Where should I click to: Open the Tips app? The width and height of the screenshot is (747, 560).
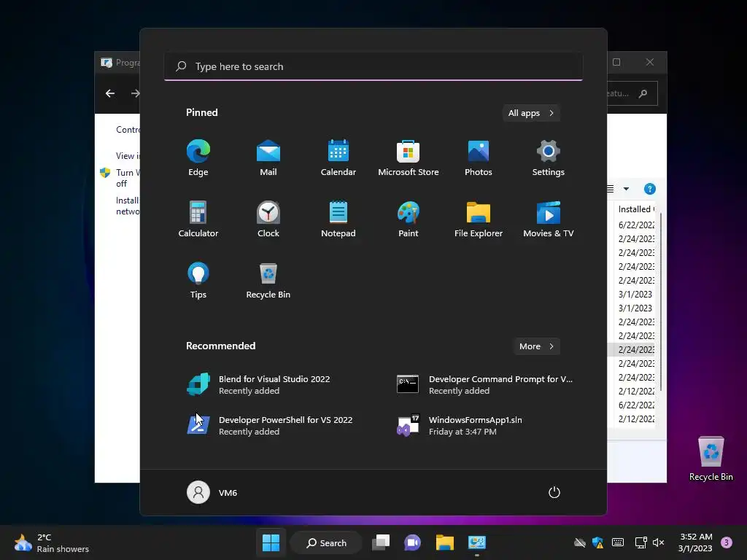(x=198, y=281)
